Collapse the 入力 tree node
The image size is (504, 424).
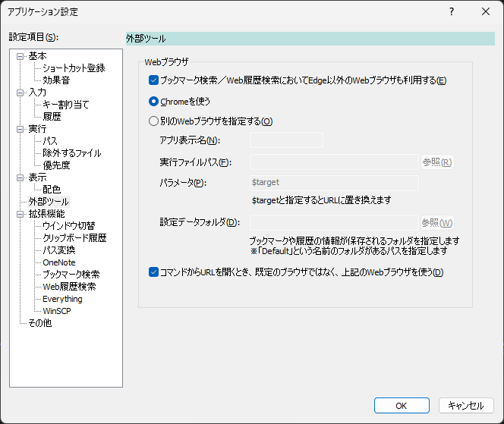click(20, 93)
